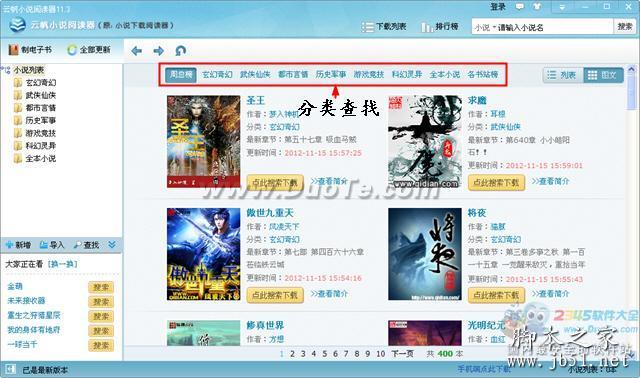Switch to 图文 picture view
This screenshot has height=378, width=640.
(603, 75)
